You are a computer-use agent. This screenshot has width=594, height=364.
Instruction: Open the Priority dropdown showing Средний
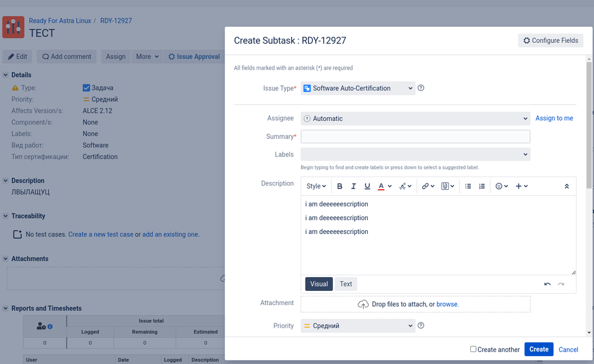click(358, 325)
